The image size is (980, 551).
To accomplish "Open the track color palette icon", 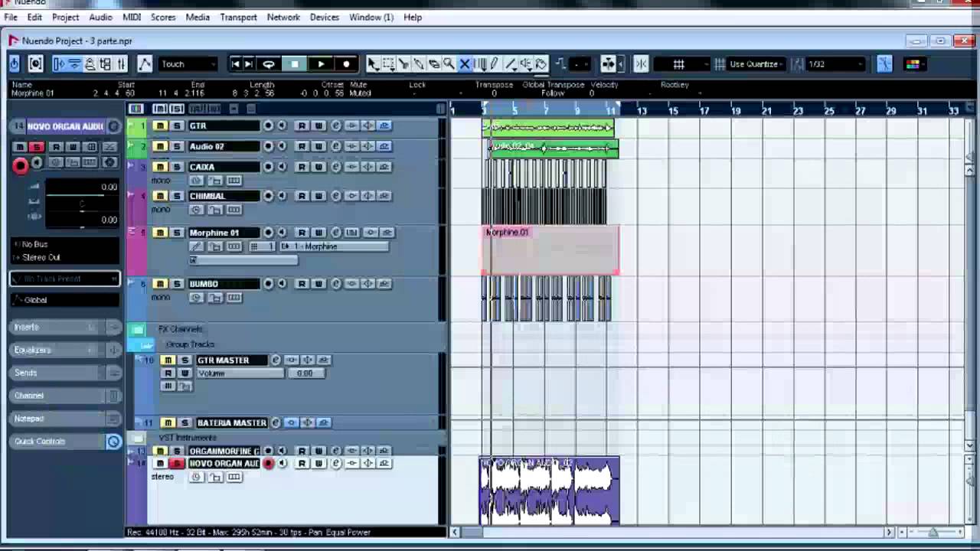I will (913, 64).
